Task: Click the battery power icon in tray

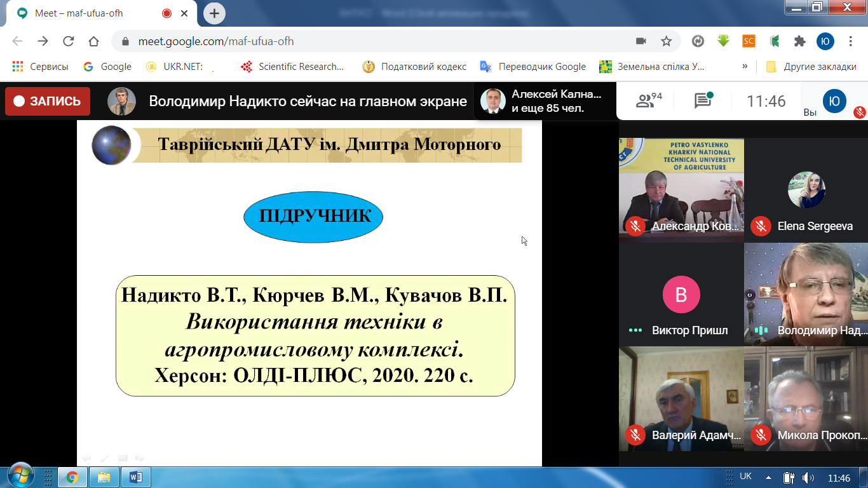Action: point(789,478)
